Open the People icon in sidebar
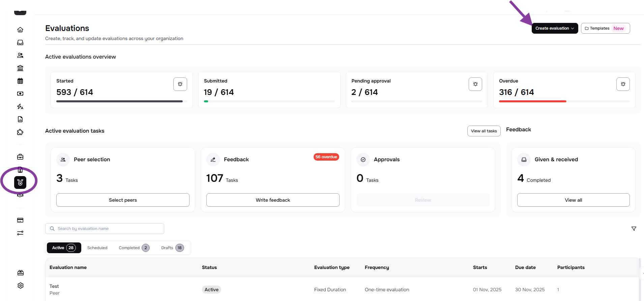 click(20, 55)
